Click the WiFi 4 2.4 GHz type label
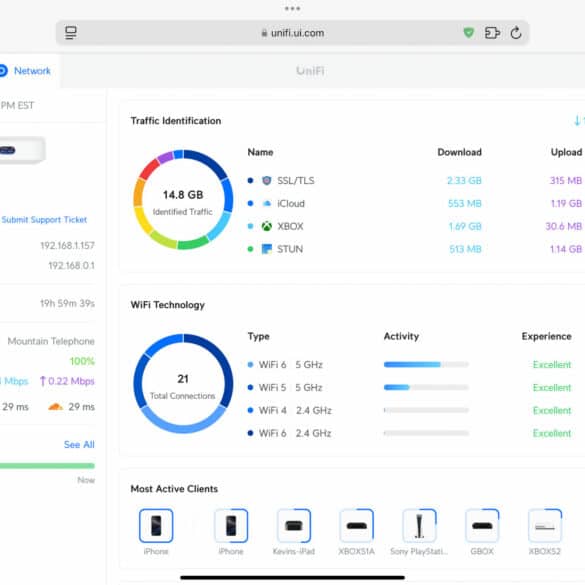 point(295,410)
